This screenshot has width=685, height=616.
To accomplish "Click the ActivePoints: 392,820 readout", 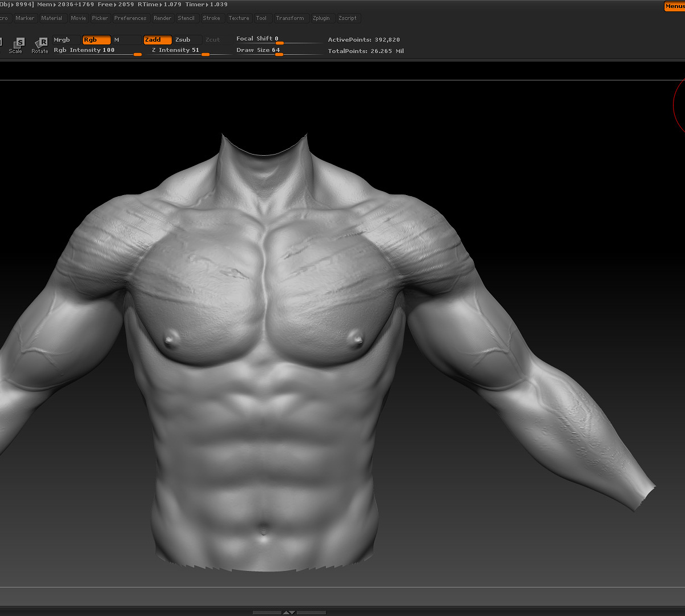I will click(364, 40).
